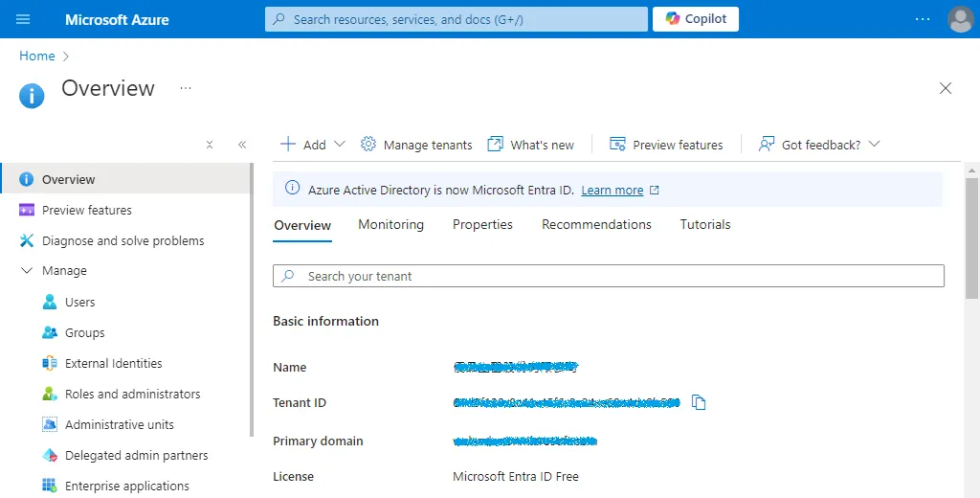Open Enterprise applications
980x498 pixels.
click(x=125, y=487)
